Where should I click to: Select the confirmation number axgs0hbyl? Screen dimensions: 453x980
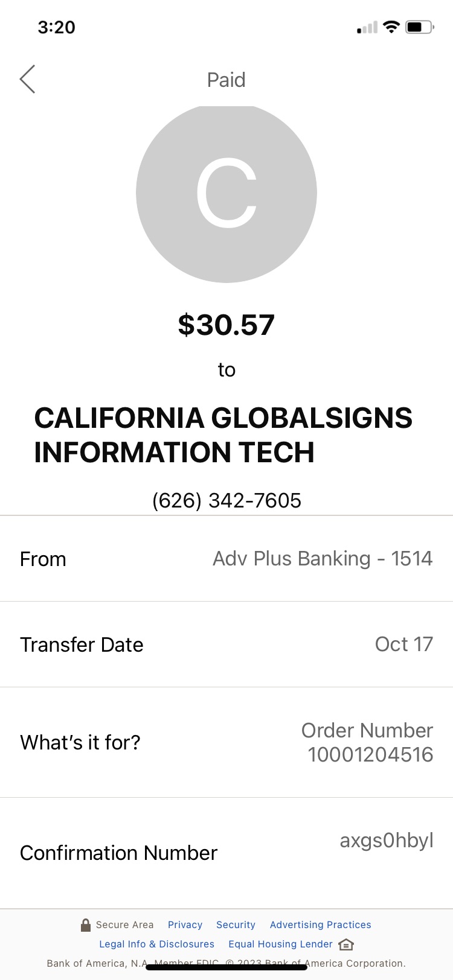pyautogui.click(x=387, y=841)
